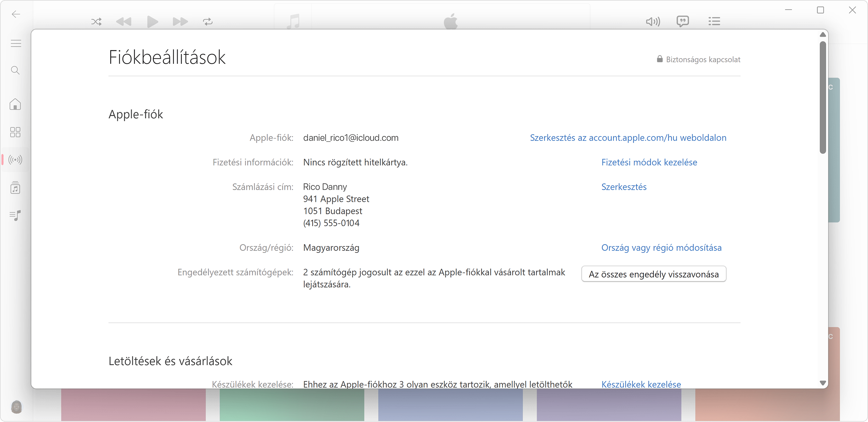
Task: Open Ország vagy régió módosítása link
Action: pyautogui.click(x=661, y=248)
